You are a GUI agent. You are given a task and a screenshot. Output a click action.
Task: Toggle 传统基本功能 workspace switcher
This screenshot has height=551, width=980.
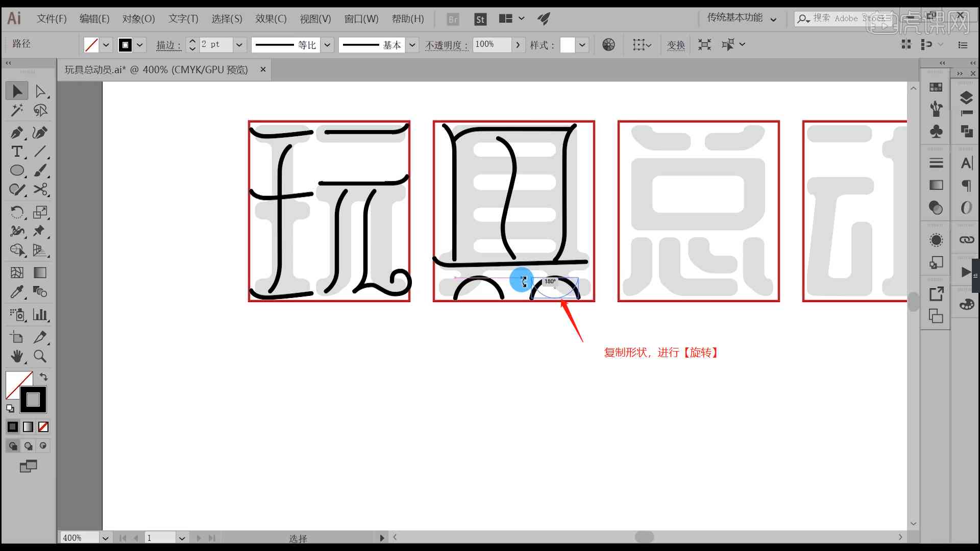(x=741, y=18)
